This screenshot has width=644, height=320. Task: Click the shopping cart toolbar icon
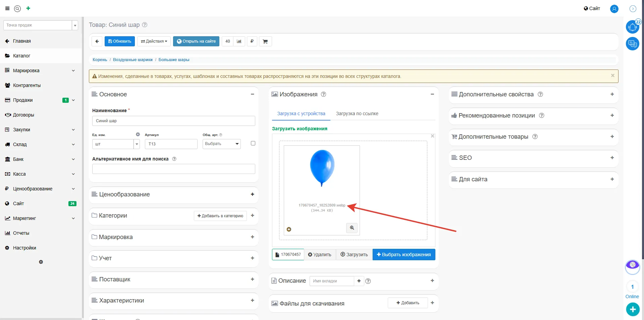pos(265,41)
